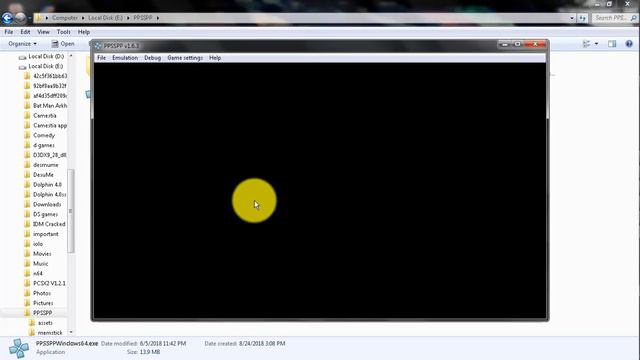Select Local Disk (D:) in tree
Viewport: 640px width, 360px height.
point(46,56)
